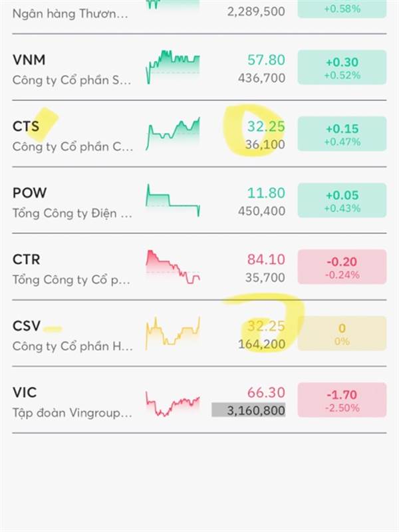The width and height of the screenshot is (399, 532).
Task: Tap the CTS +0.15 change badge
Action: click(x=342, y=134)
